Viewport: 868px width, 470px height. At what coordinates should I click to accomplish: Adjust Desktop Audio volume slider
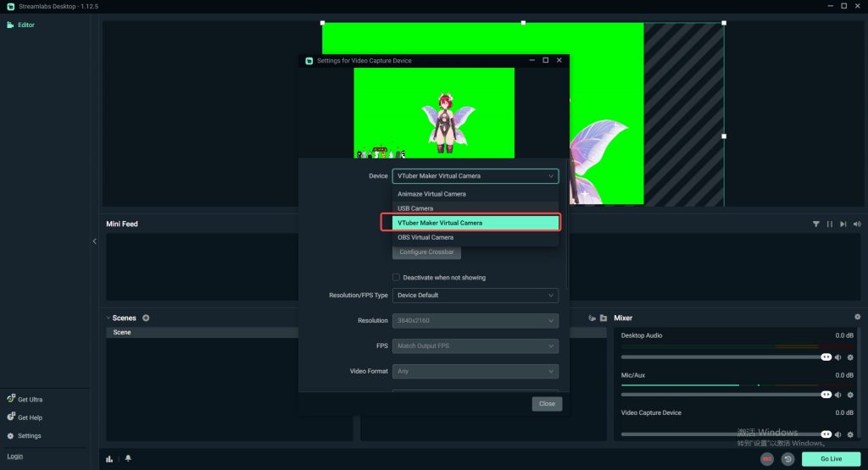click(726, 357)
